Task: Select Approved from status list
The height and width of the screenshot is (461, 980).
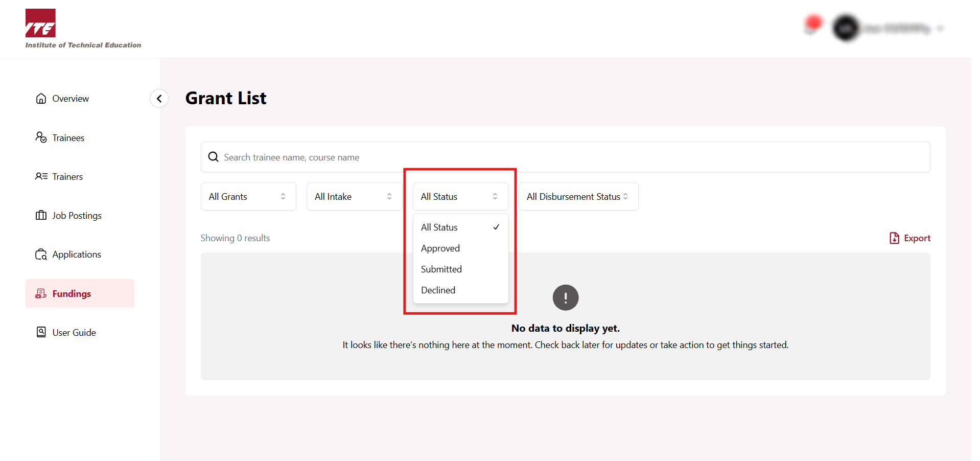Action: [x=440, y=248]
